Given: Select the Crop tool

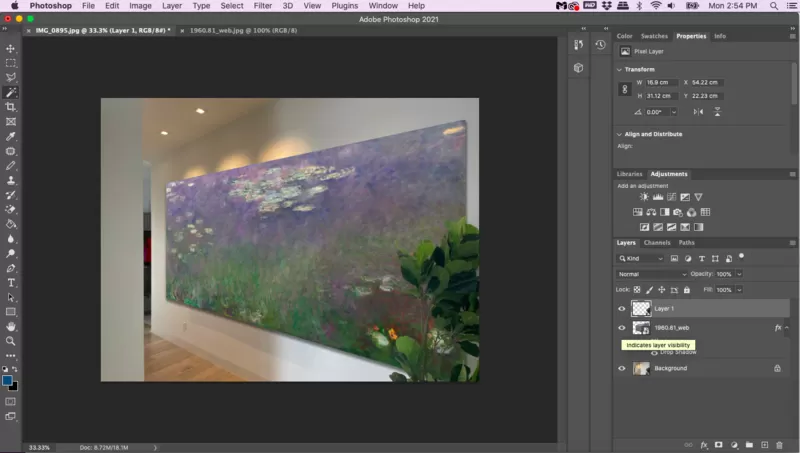Looking at the screenshot, I should tap(10, 107).
